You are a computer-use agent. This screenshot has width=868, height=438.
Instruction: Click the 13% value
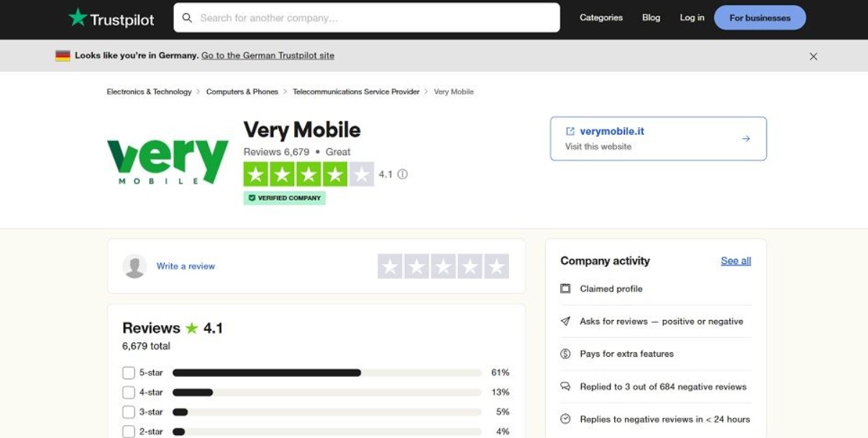pos(500,392)
